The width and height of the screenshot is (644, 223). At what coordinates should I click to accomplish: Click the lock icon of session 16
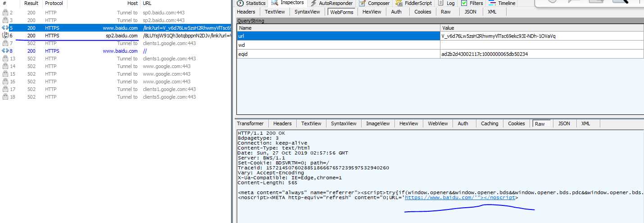click(x=5, y=82)
